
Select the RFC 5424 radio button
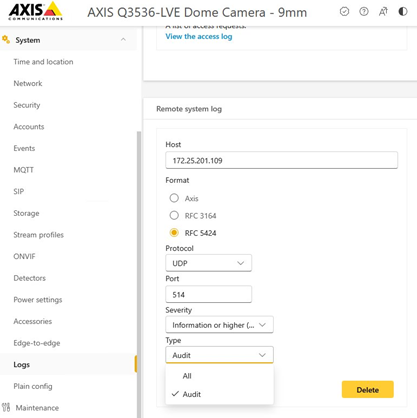(174, 233)
